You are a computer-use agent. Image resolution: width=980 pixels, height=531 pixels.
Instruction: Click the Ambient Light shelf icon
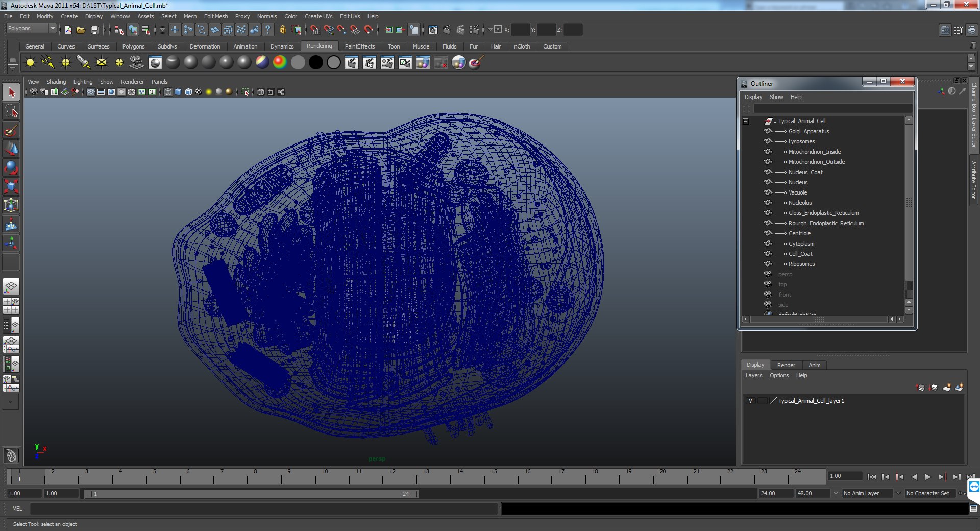point(30,63)
